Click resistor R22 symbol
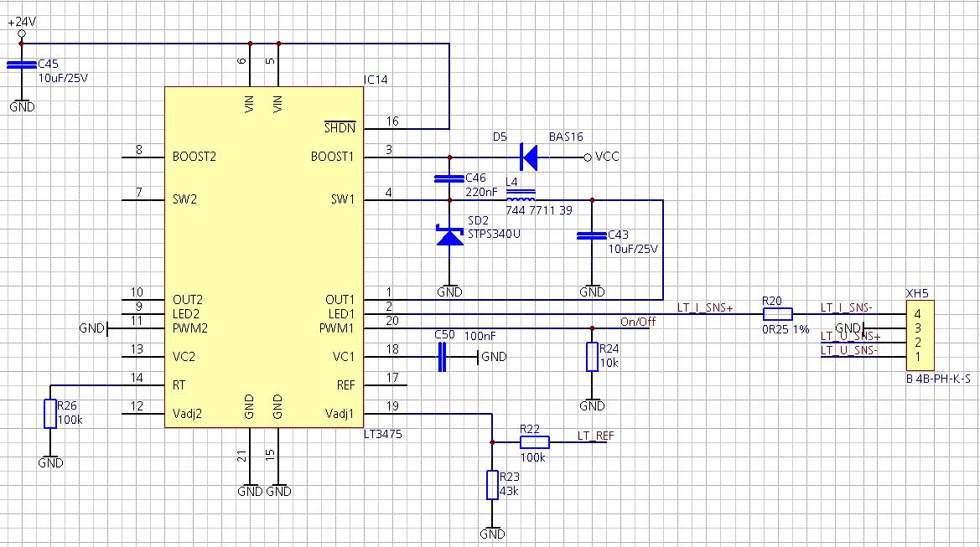Viewport: 980px width, 547px height. pyautogui.click(x=534, y=442)
